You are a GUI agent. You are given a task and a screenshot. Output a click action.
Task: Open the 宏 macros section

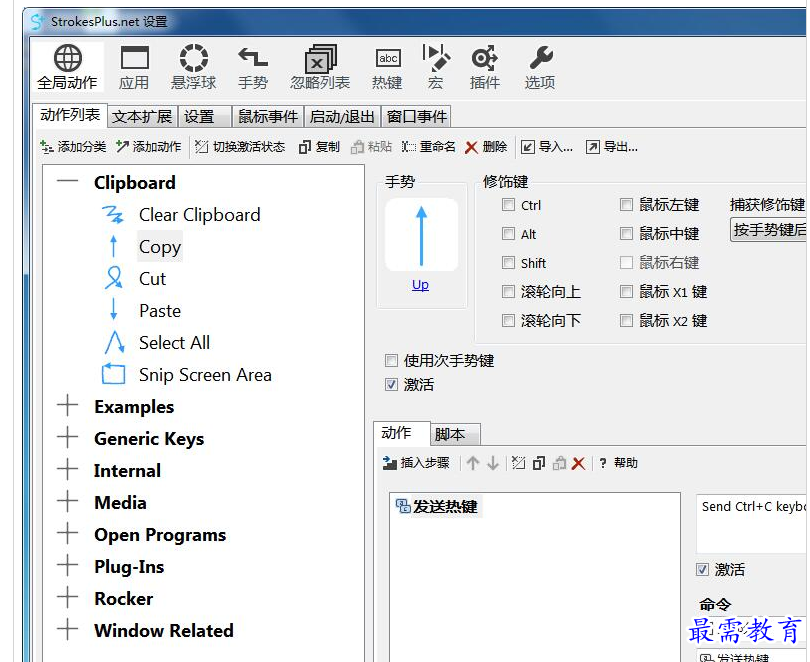point(435,67)
